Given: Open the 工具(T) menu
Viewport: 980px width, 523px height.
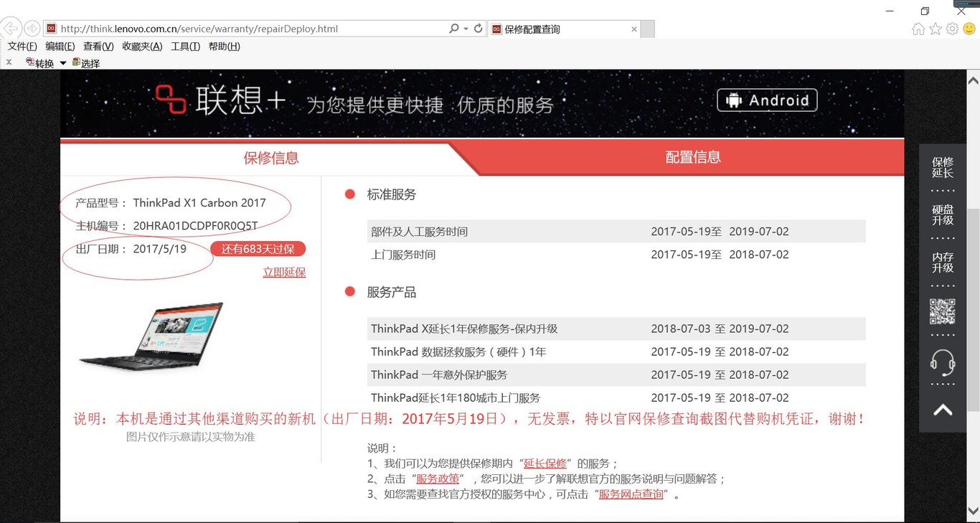Looking at the screenshot, I should click(x=185, y=47).
